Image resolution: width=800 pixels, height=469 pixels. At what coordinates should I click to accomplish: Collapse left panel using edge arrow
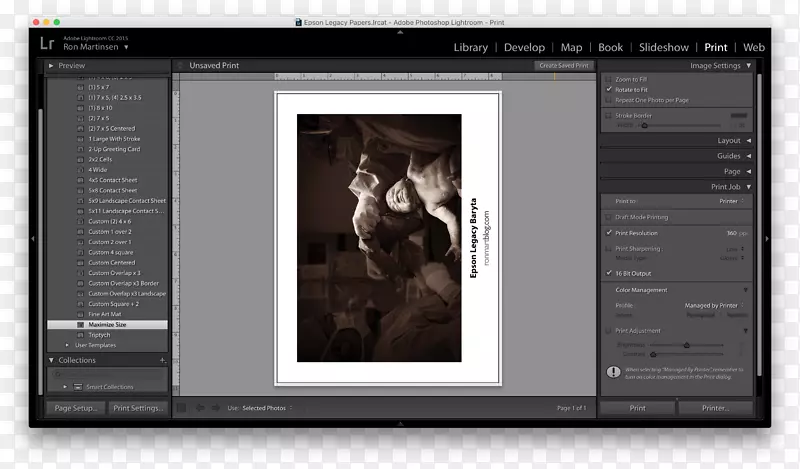[x=33, y=239]
